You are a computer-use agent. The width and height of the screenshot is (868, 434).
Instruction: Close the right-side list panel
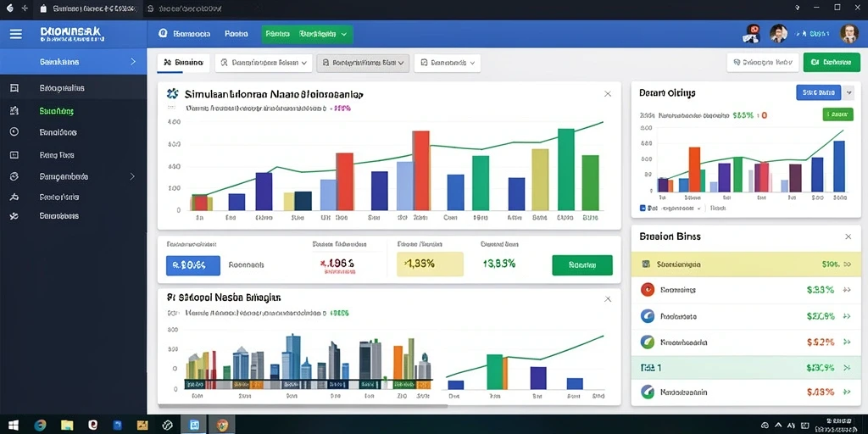848,236
